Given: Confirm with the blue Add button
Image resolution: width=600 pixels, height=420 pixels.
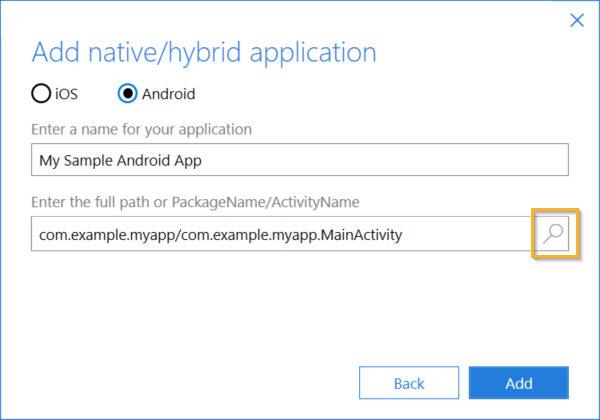Looking at the screenshot, I should click(518, 383).
